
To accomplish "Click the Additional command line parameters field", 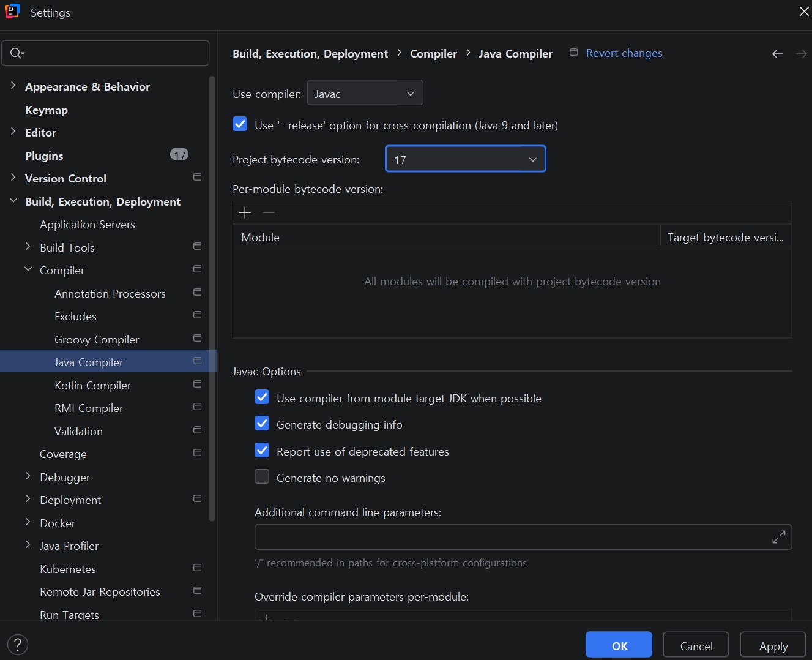I will (x=523, y=537).
